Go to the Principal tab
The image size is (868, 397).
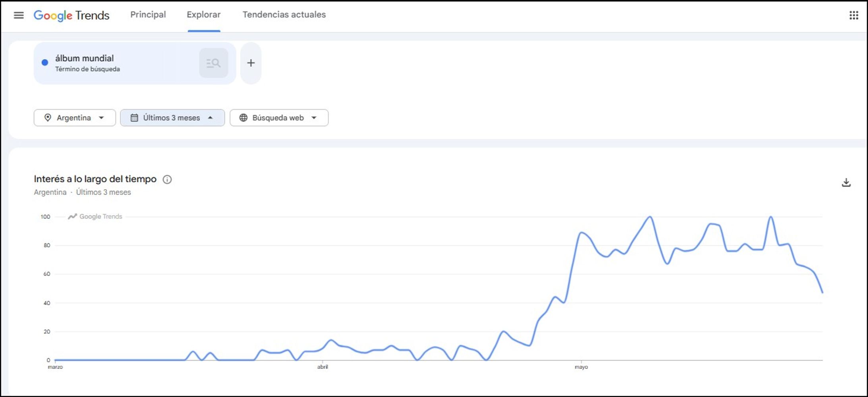tap(148, 15)
